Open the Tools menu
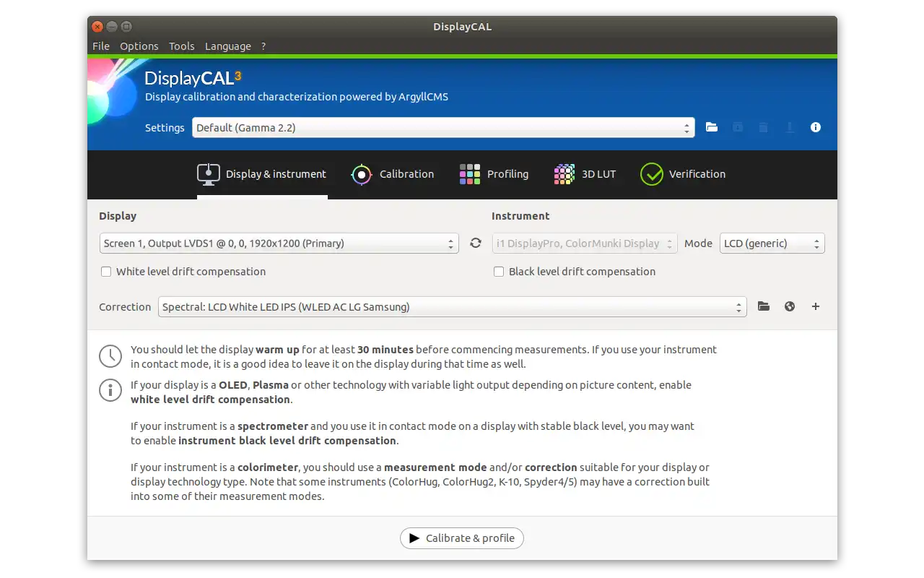The width and height of the screenshot is (924, 578). coord(182,46)
